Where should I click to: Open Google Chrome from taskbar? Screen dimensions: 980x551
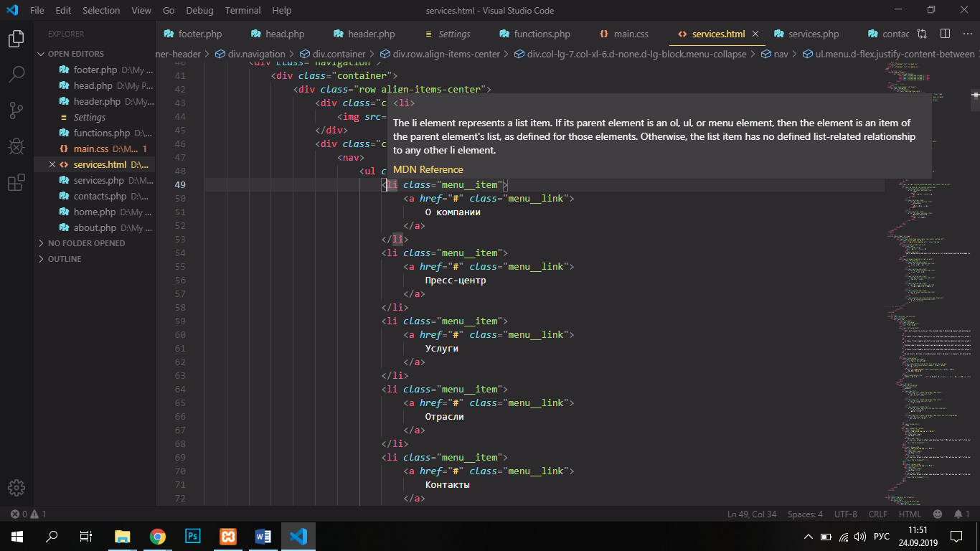158,537
